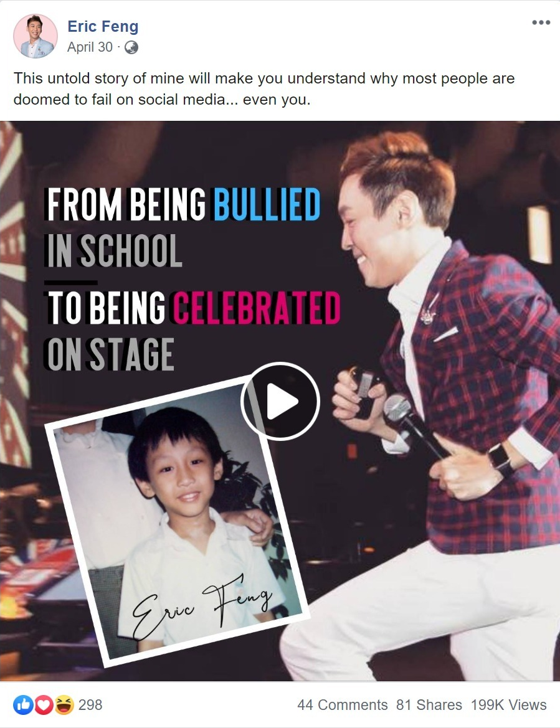Click the public globe privacy icon
Screen dimensions: 560x728
click(x=131, y=47)
